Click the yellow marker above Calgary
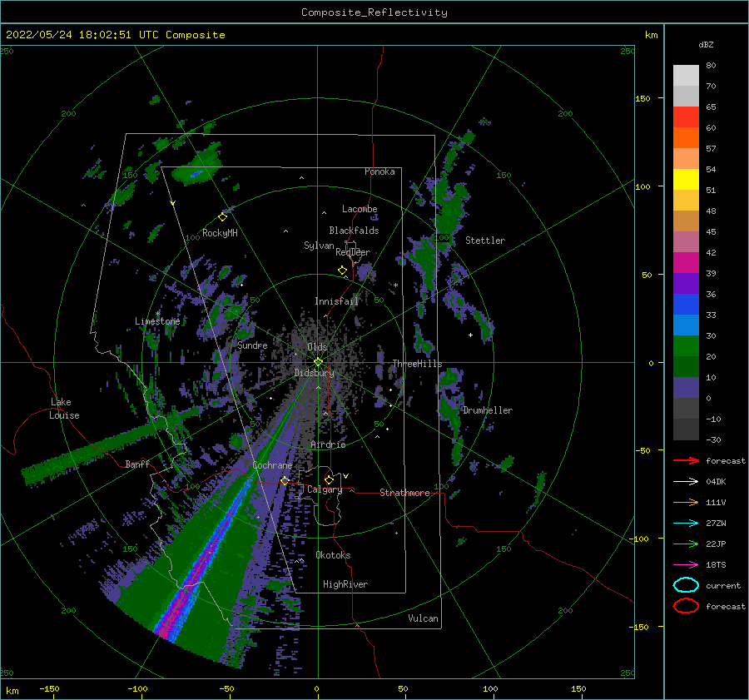This screenshot has height=700, width=749. [x=329, y=479]
